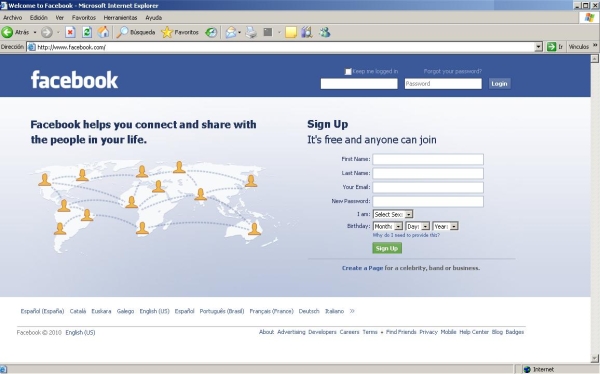Click the facebook logo
The image size is (600, 374).
tap(74, 80)
